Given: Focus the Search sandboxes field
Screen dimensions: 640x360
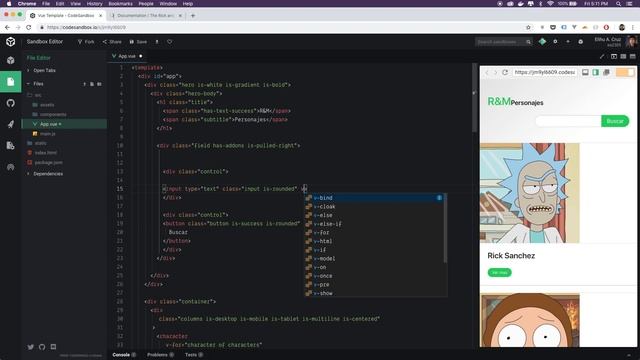Looking at the screenshot, I should [504, 42].
